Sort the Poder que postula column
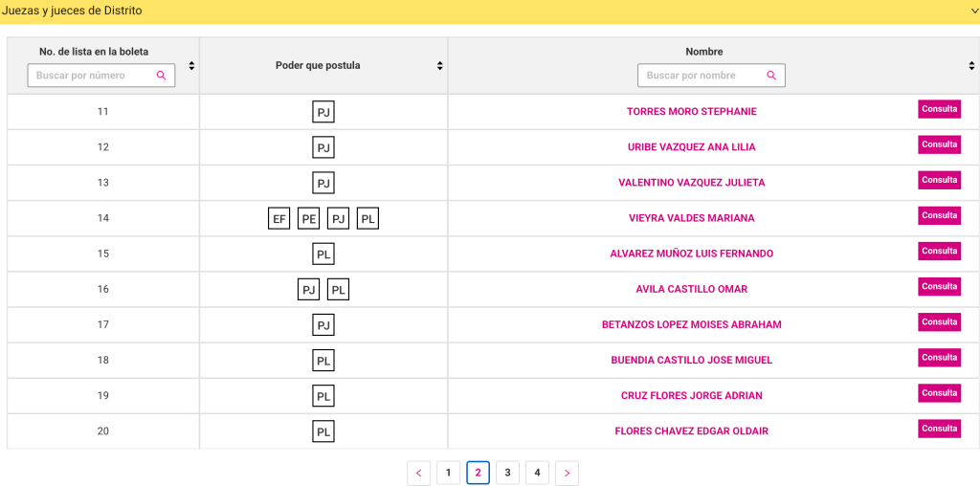Image resolution: width=980 pixels, height=486 pixels. pos(440,66)
